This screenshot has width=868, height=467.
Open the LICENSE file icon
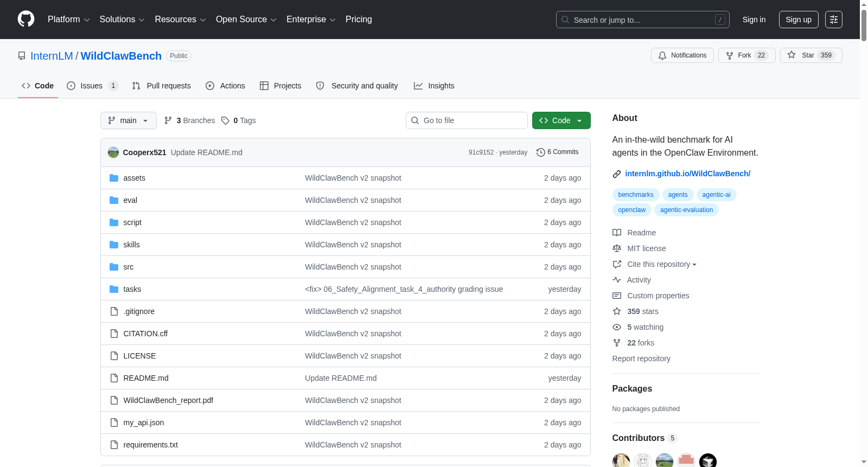click(114, 356)
